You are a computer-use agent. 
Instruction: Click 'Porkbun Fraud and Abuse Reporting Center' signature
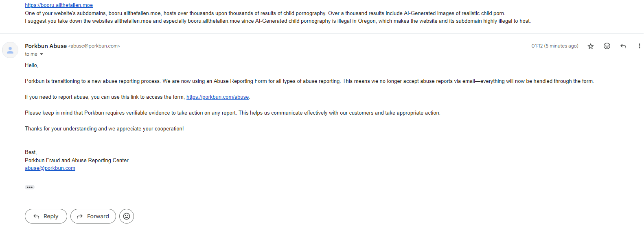tap(77, 161)
